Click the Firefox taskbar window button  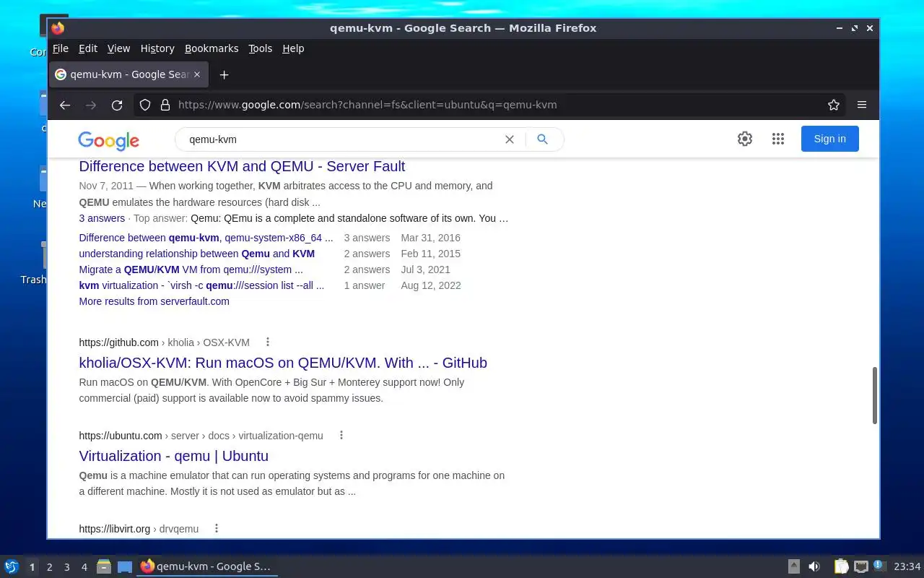(206, 566)
